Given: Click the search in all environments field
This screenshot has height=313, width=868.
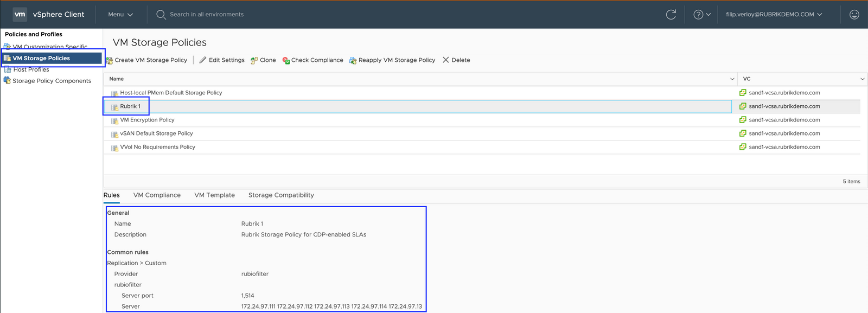Looking at the screenshot, I should tap(207, 15).
